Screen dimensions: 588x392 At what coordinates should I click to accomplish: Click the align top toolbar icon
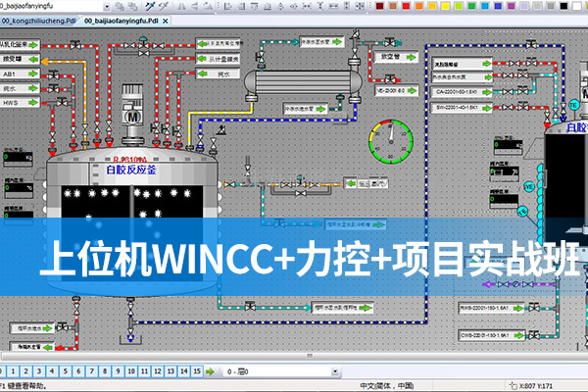click(x=254, y=6)
